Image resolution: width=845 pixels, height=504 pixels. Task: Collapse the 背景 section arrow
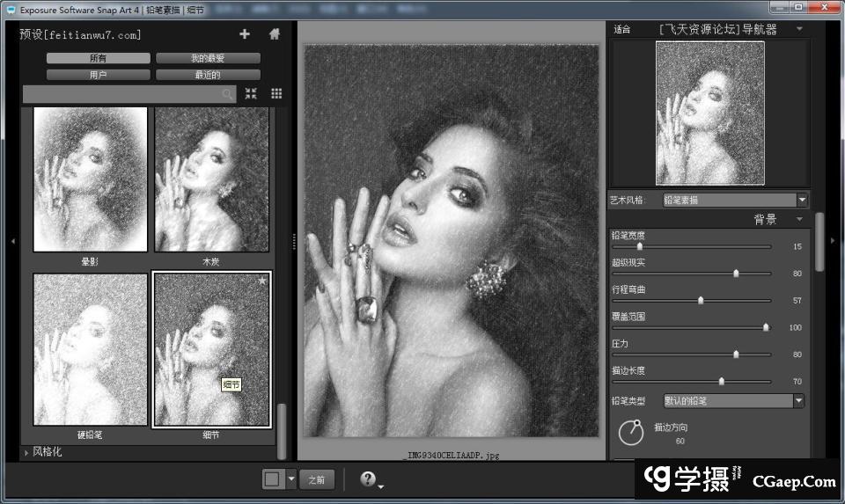coord(799,219)
